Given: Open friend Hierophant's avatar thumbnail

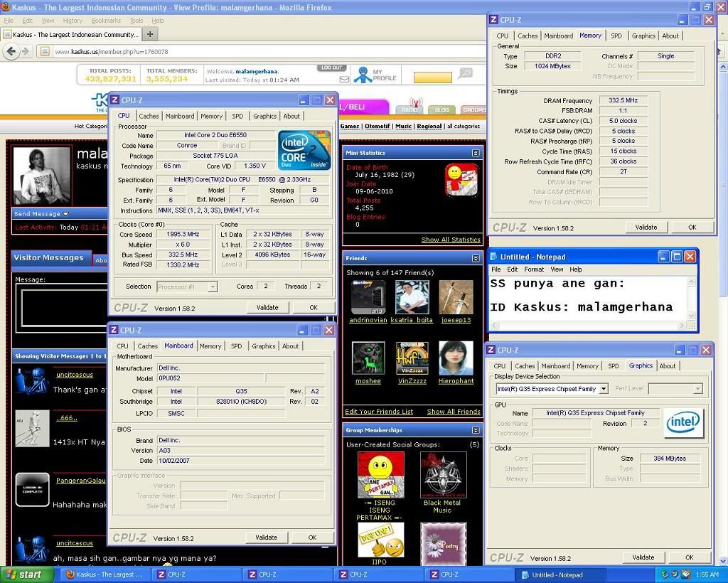Looking at the screenshot, I should (x=456, y=358).
